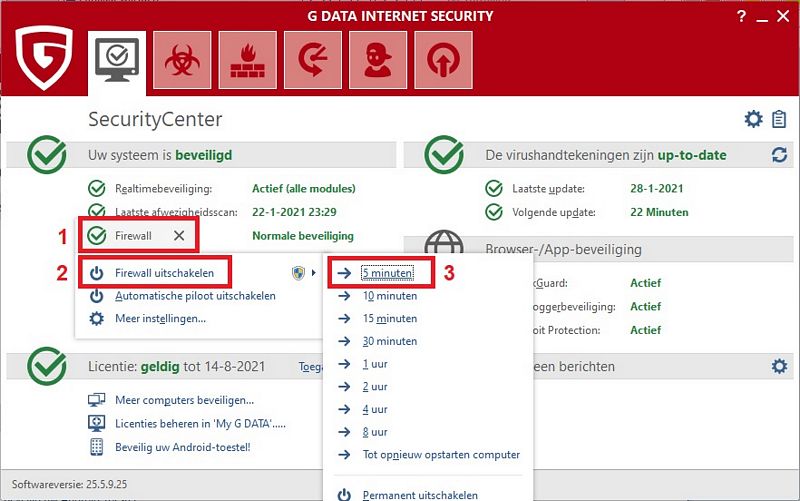Viewport: 800px width, 501px height.
Task: Click the Browser-/App-beveiliging heading
Action: 563,249
